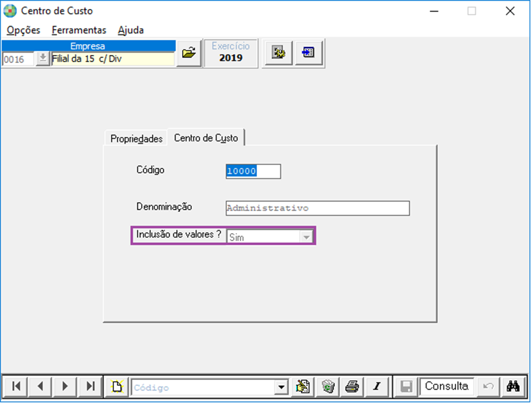The image size is (532, 404).
Task: Open the Código search combo arrow
Action: coord(281,387)
